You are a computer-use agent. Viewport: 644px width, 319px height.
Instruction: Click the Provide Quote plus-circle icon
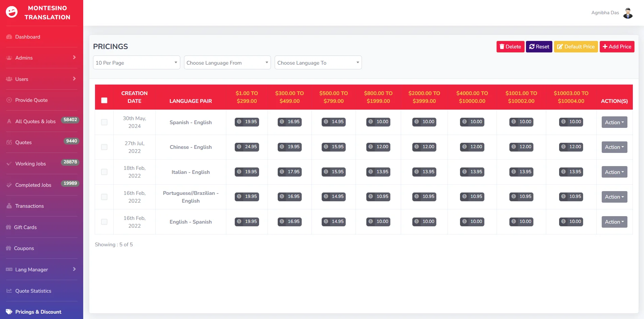click(9, 100)
